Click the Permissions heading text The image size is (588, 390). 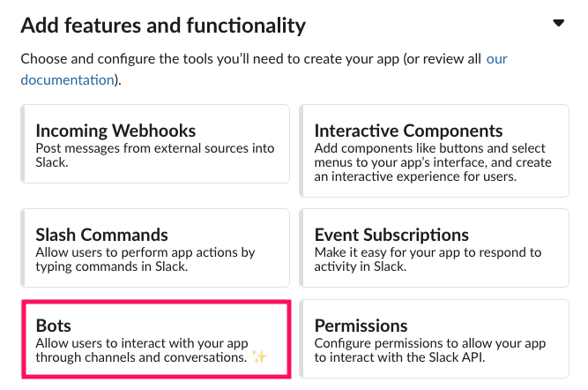[x=361, y=326]
